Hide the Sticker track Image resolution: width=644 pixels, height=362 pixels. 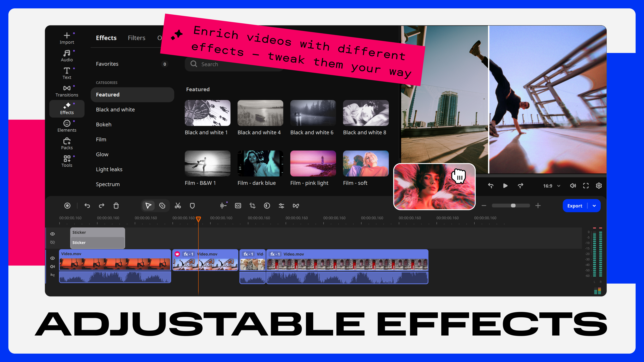52,234
